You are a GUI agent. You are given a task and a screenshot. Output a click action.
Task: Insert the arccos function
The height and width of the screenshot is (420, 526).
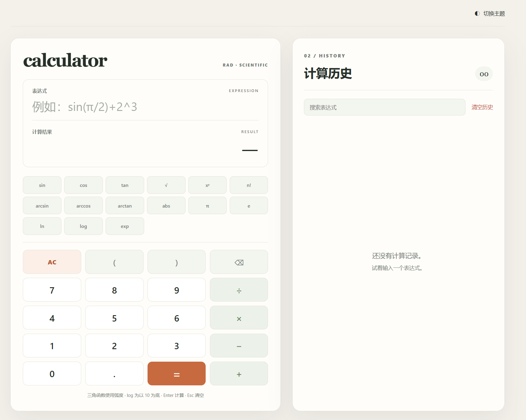coord(83,206)
